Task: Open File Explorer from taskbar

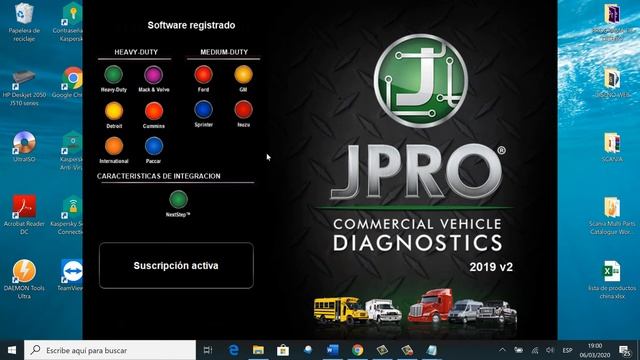Action: 258,350
